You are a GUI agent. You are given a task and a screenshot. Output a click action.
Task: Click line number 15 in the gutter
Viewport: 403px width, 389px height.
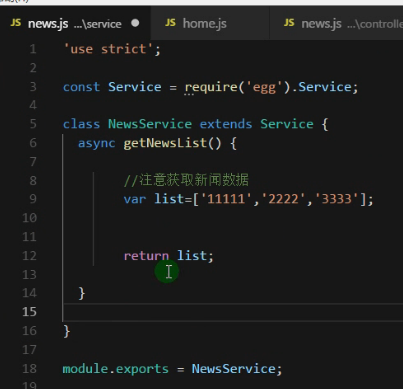point(29,312)
